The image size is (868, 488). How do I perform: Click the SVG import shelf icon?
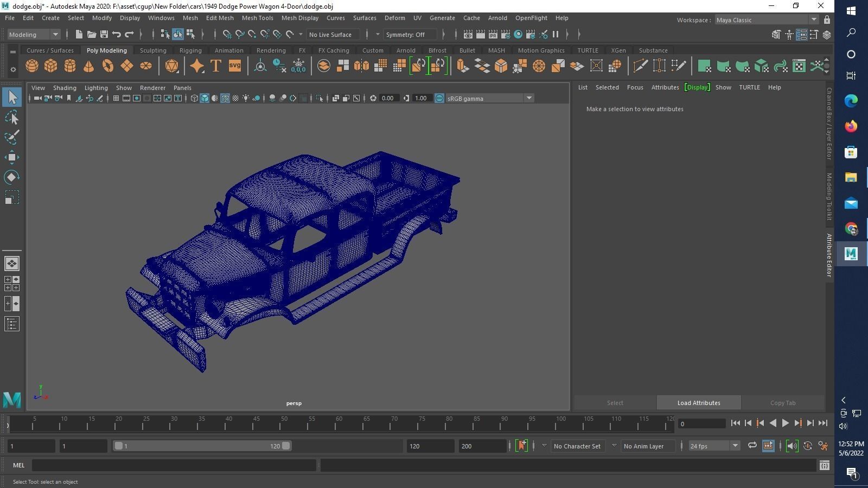click(234, 66)
